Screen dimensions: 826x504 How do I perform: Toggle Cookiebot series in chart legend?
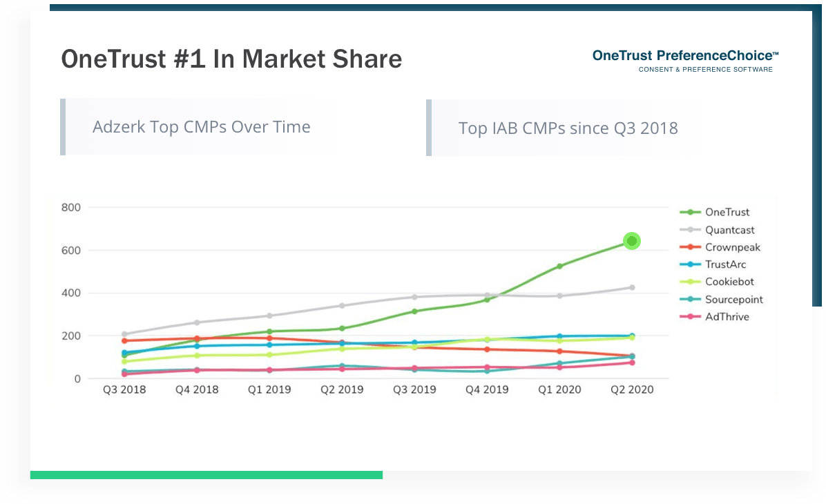pos(717,282)
